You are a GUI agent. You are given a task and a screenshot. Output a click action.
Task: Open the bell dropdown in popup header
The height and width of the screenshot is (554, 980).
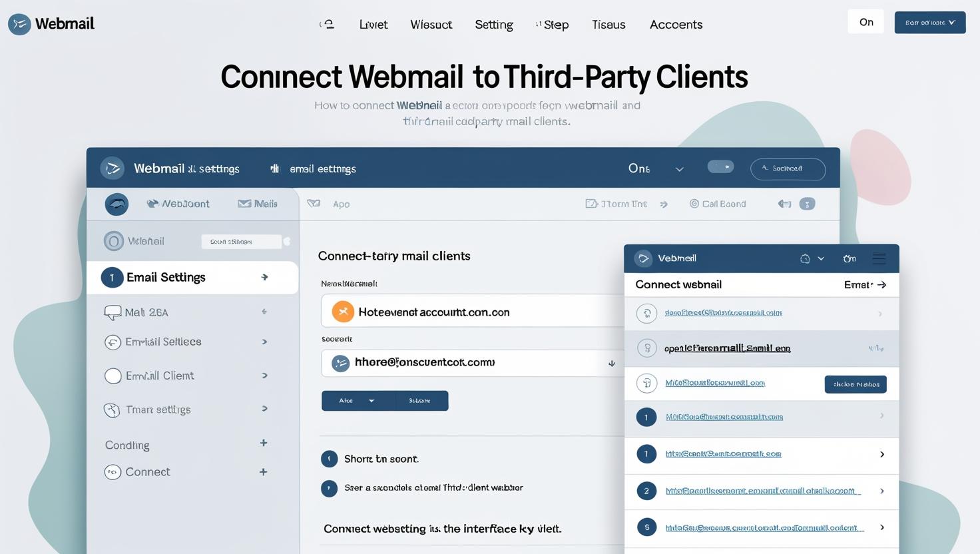(812, 258)
